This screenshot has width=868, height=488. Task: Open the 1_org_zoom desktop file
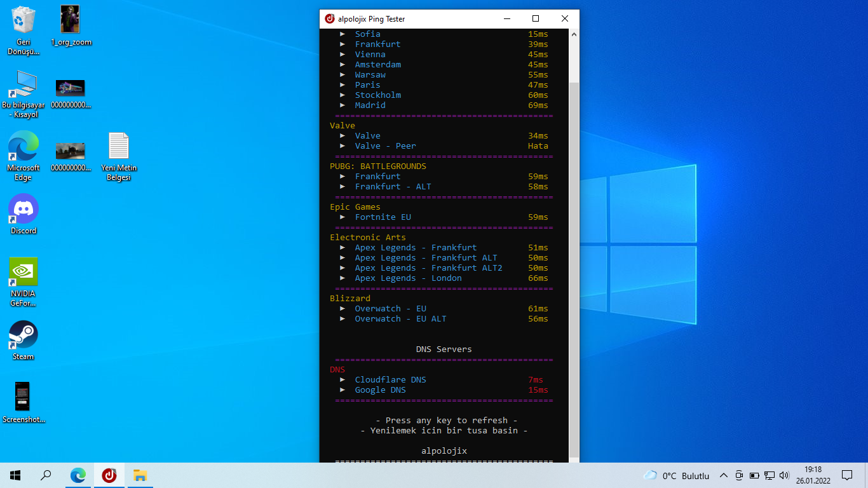coord(71,26)
